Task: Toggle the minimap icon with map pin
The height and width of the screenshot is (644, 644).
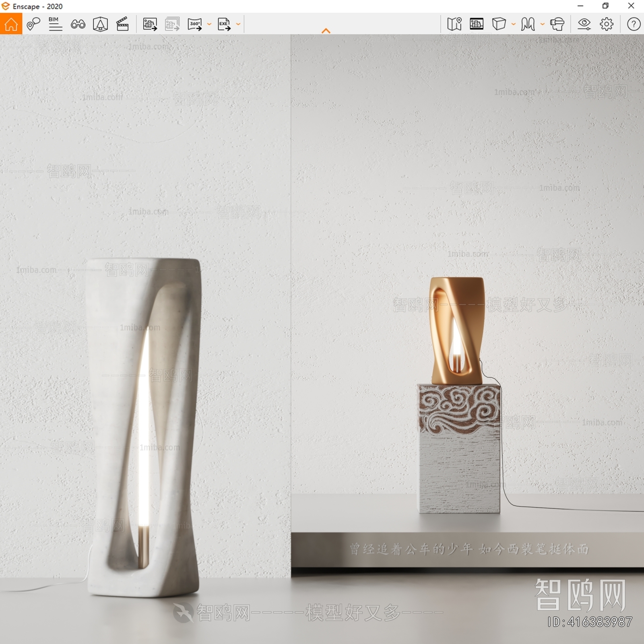Action: pos(454,24)
